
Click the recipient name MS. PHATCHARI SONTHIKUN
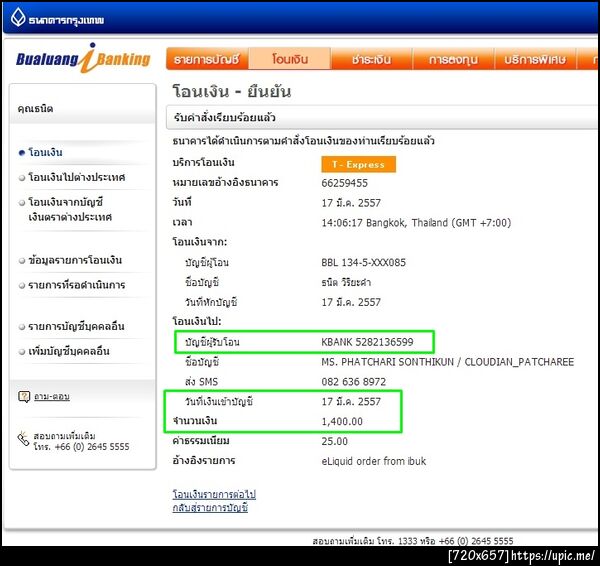[387, 362]
